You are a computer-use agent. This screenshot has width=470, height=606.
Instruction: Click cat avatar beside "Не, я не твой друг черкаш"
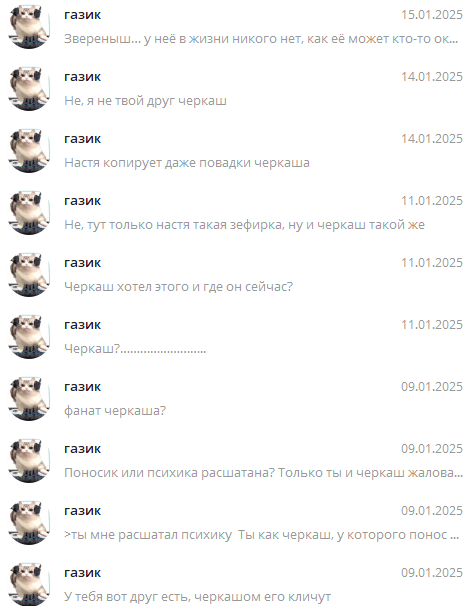(29, 89)
